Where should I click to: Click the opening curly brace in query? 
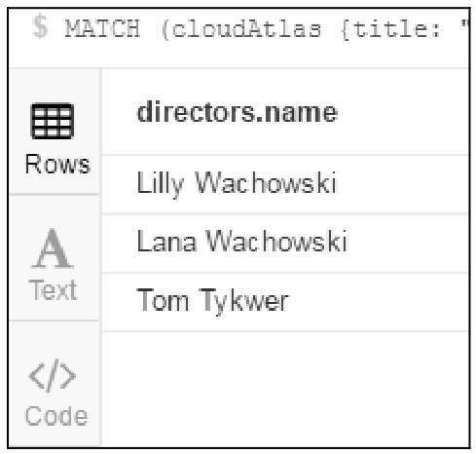[x=346, y=29]
